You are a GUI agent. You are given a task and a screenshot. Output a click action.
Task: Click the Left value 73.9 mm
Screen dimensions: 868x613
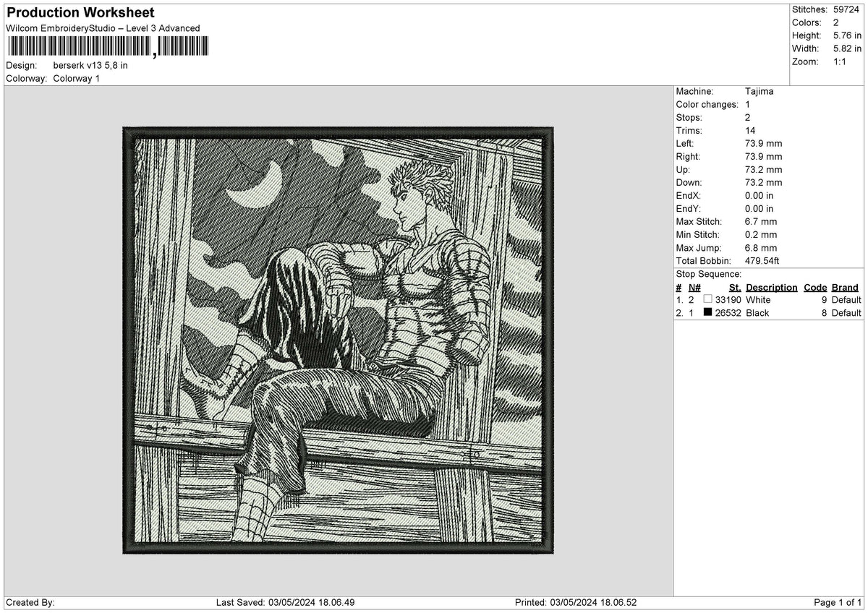(x=763, y=143)
